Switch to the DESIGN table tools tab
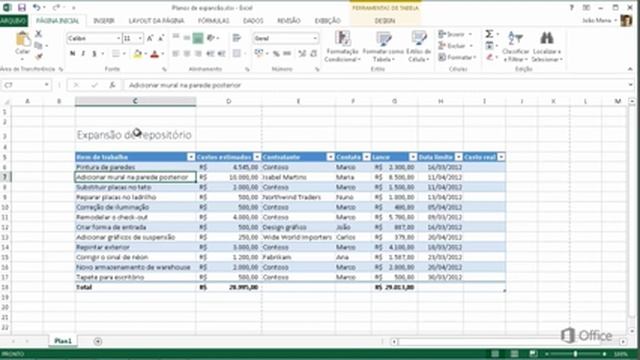The width and height of the screenshot is (640, 360). pyautogui.click(x=384, y=21)
